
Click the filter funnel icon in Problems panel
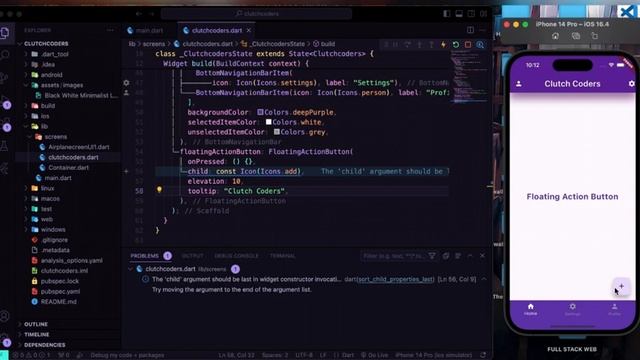432,256
